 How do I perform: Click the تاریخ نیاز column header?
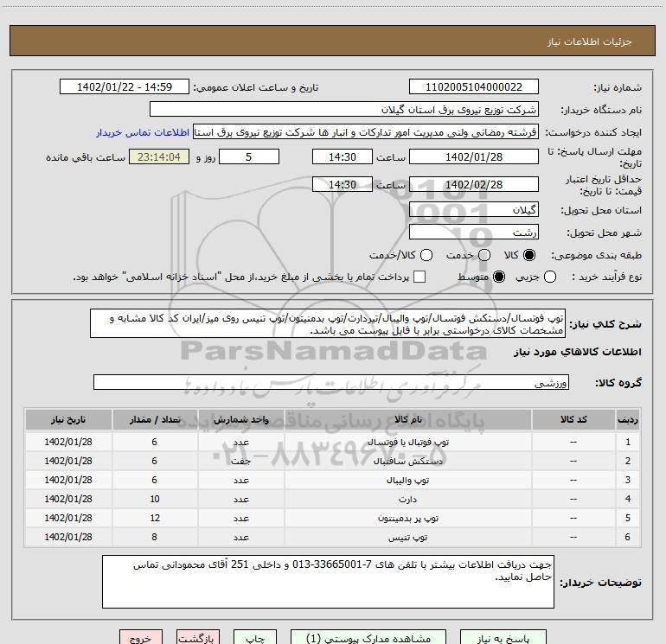pos(68,419)
